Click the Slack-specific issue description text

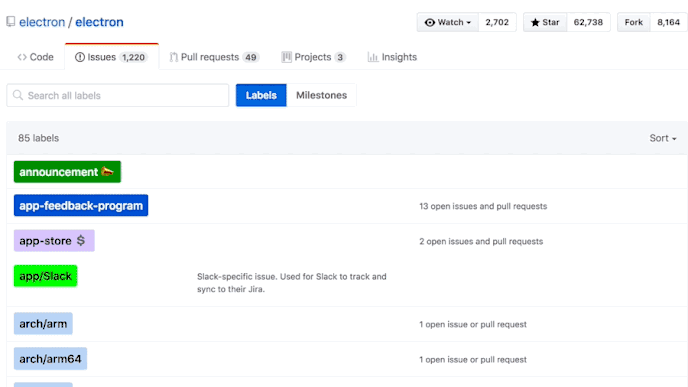292,283
